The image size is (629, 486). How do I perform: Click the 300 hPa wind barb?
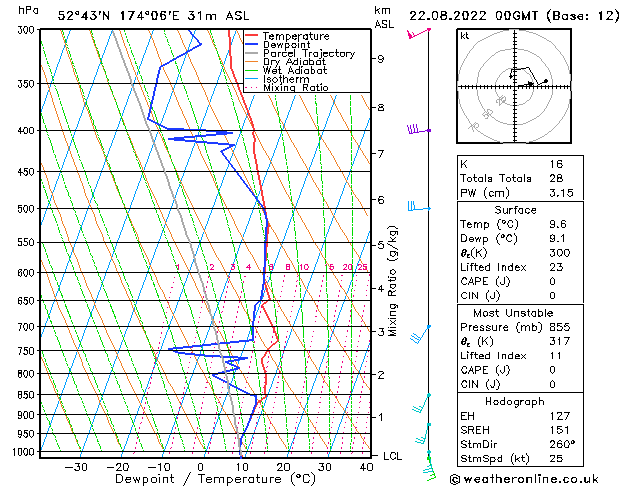pyautogui.click(x=419, y=33)
